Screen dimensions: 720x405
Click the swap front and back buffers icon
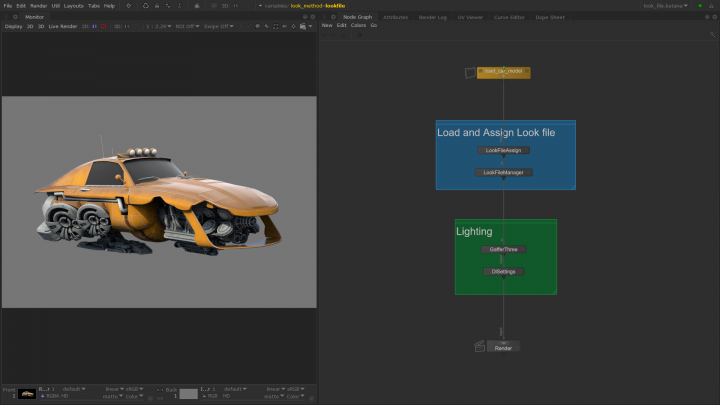coord(160,390)
